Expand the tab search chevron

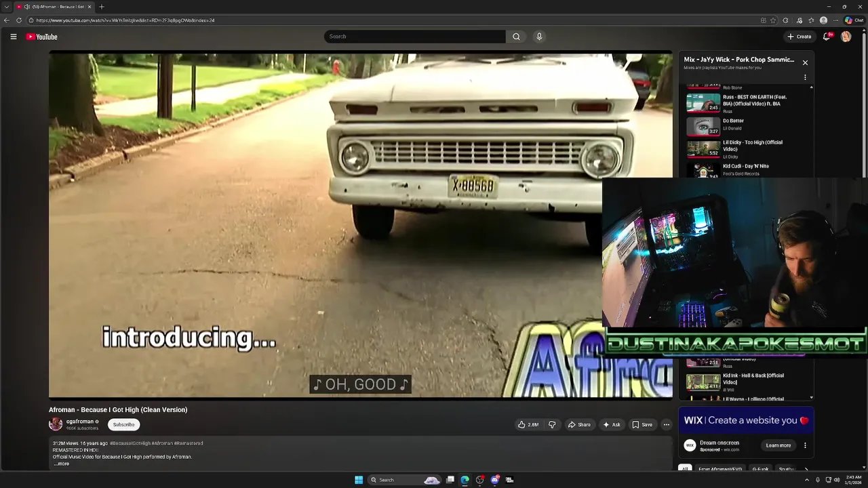pos(7,7)
